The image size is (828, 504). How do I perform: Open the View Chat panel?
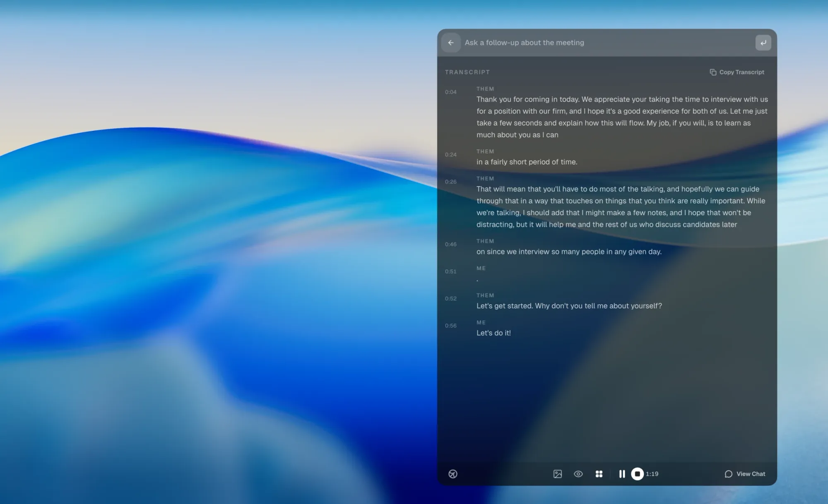click(745, 474)
